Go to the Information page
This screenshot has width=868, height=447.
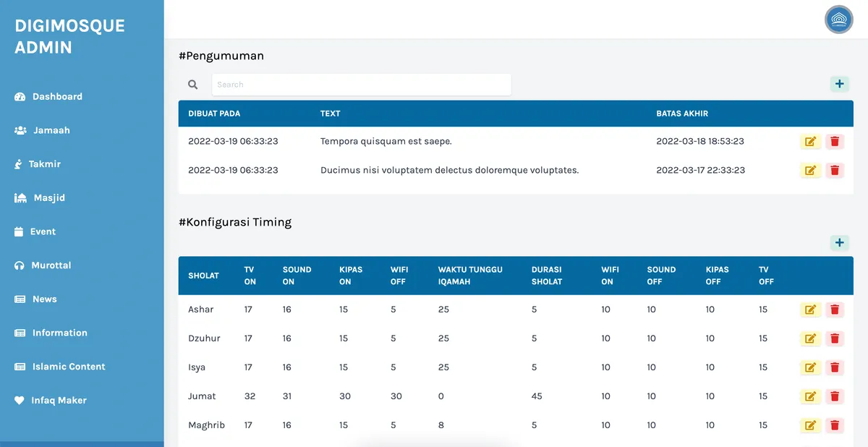tap(60, 333)
